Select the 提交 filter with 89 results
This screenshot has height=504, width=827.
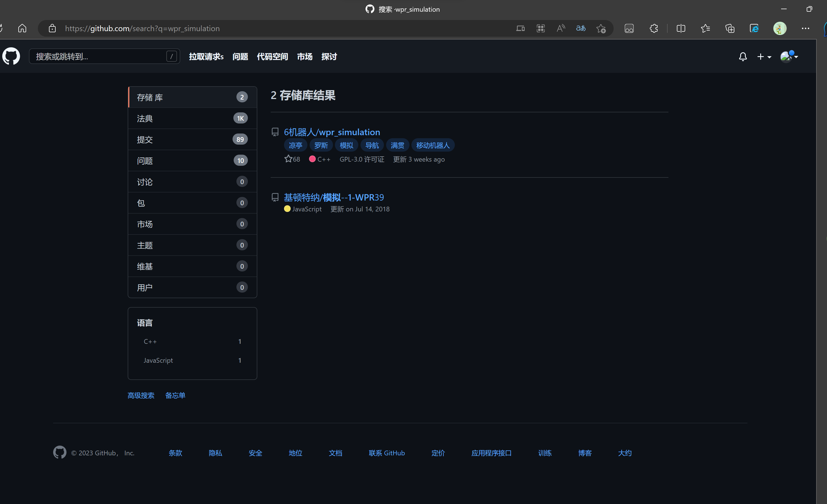(192, 139)
